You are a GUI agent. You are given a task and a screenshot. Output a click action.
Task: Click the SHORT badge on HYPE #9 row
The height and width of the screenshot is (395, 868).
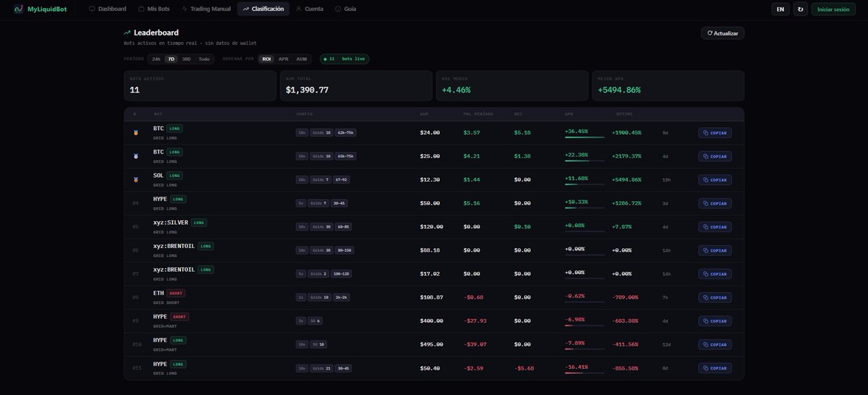click(179, 317)
